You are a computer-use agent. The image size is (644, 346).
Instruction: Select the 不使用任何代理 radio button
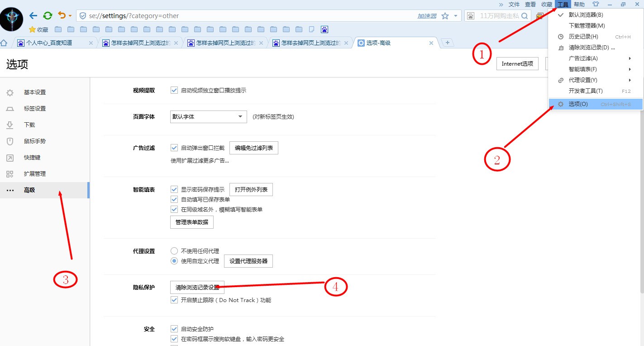[174, 250]
